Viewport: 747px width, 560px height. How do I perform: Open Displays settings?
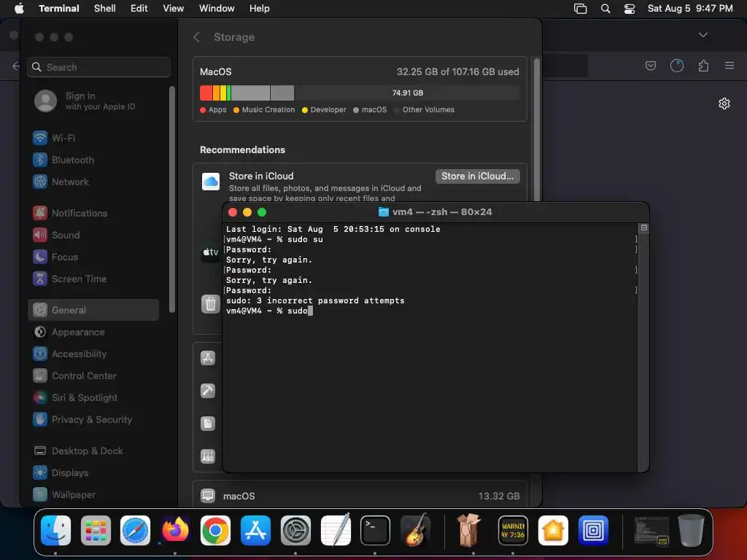pos(61,473)
